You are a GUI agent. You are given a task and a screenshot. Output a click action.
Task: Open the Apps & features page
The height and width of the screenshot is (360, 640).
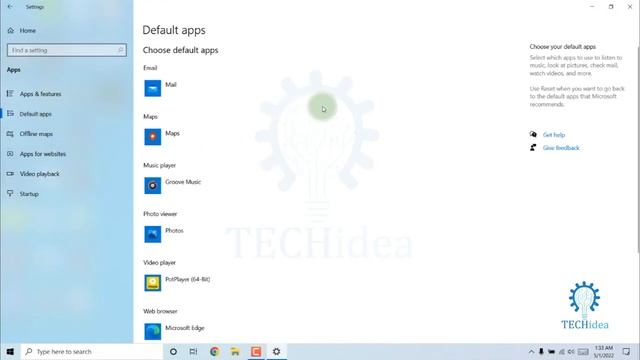point(40,94)
